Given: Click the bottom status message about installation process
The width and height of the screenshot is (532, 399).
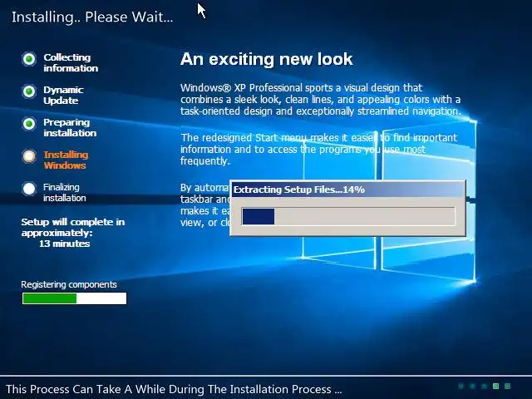Looking at the screenshot, I should pyautogui.click(x=174, y=389).
